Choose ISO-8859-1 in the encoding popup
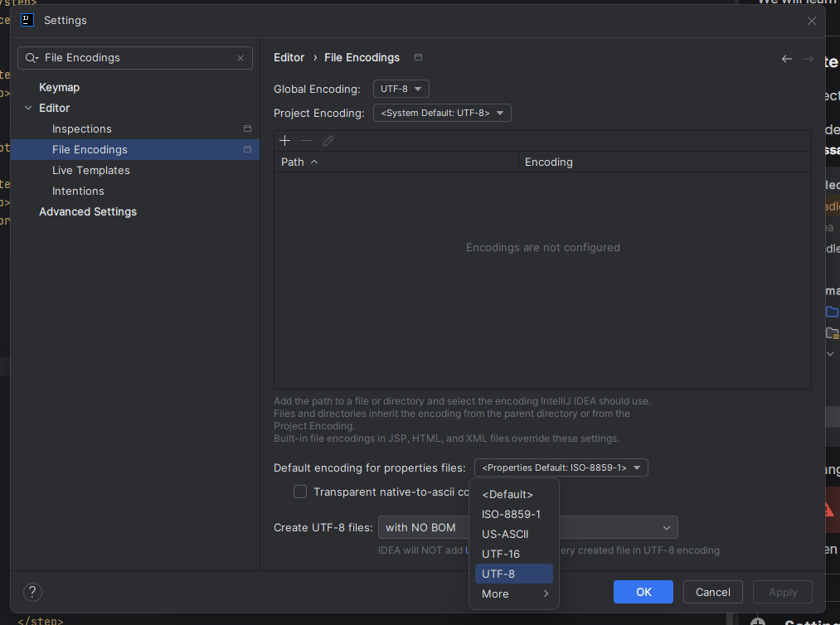The height and width of the screenshot is (625, 840). (x=512, y=514)
